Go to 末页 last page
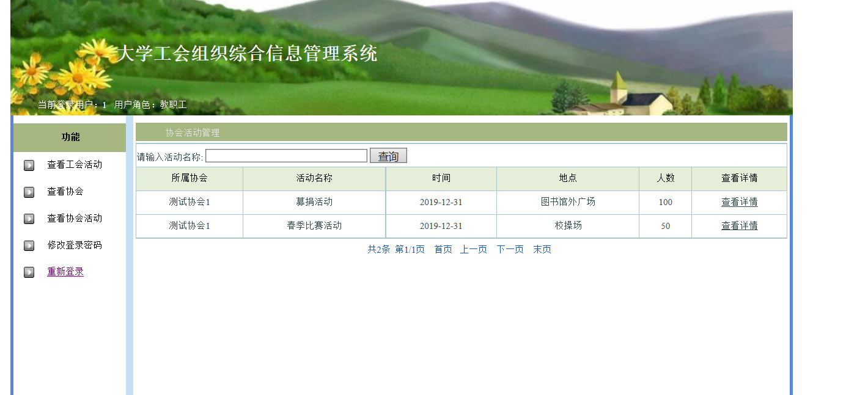The width and height of the screenshot is (868, 395). click(542, 249)
